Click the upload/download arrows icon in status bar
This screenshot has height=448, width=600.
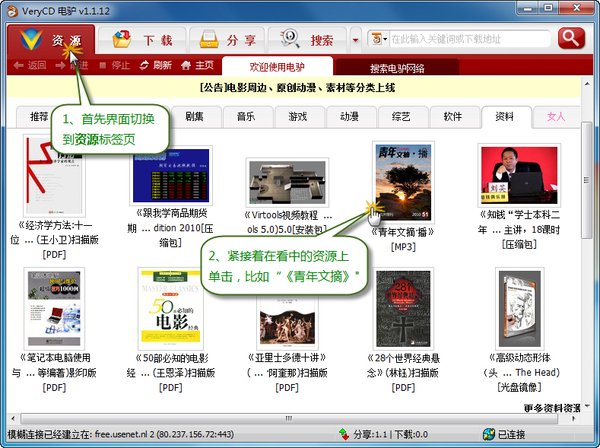pyautogui.click(x=344, y=434)
